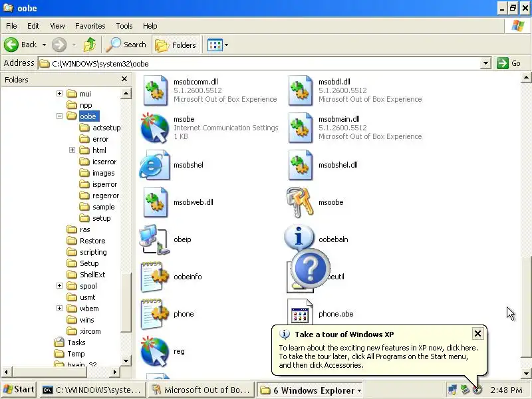Select the msobdl.dll file icon
This screenshot has width=532, height=399.
click(301, 90)
